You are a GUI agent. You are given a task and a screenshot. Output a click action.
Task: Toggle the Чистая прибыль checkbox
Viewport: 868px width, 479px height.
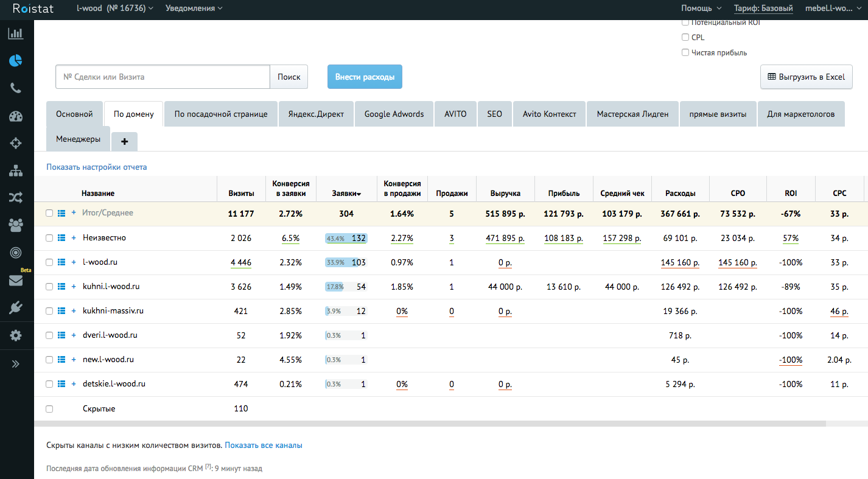click(x=685, y=52)
